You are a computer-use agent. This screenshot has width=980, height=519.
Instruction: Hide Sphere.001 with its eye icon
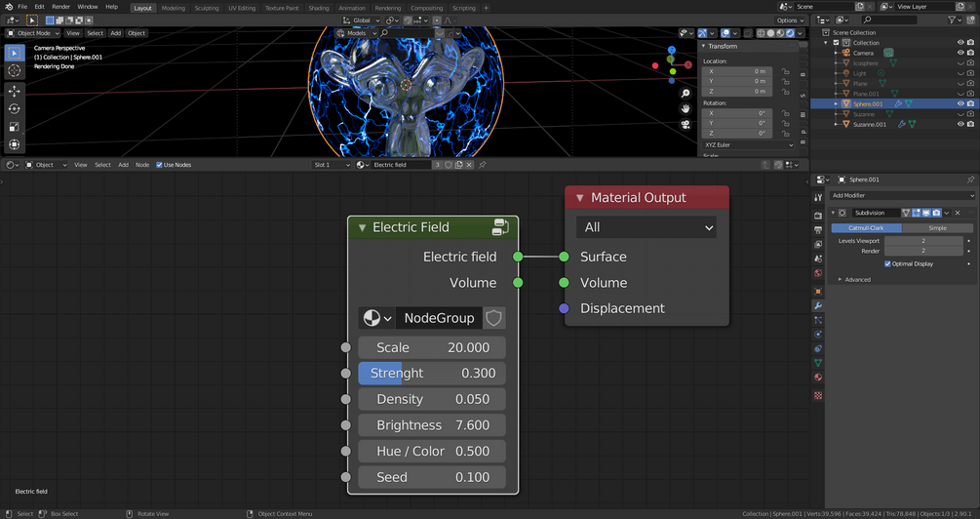(x=960, y=103)
